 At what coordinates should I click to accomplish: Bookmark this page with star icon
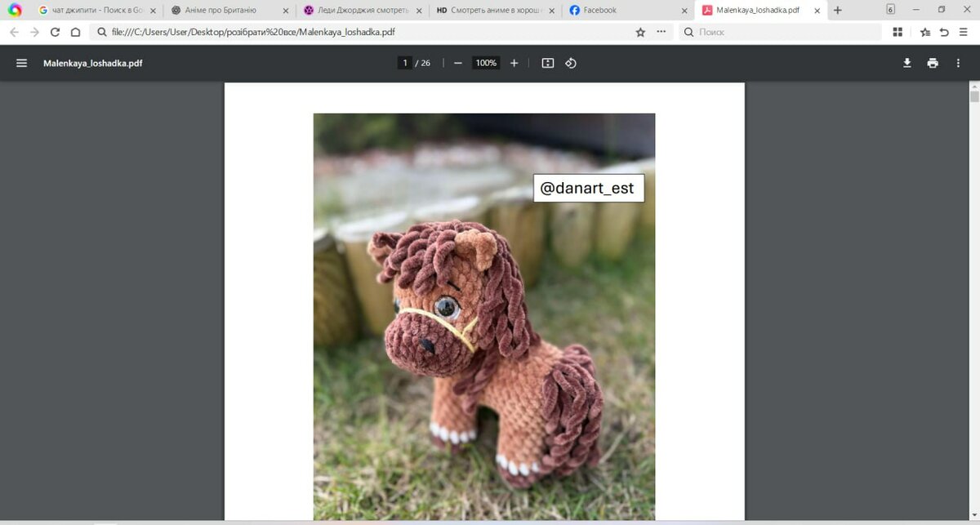tap(640, 32)
